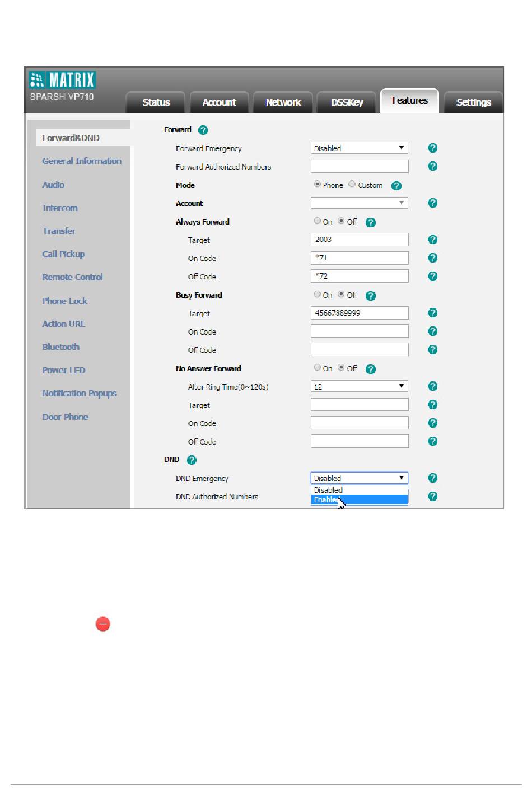Set Busy Forward to Off
The height and width of the screenshot is (795, 532).
tap(341, 294)
